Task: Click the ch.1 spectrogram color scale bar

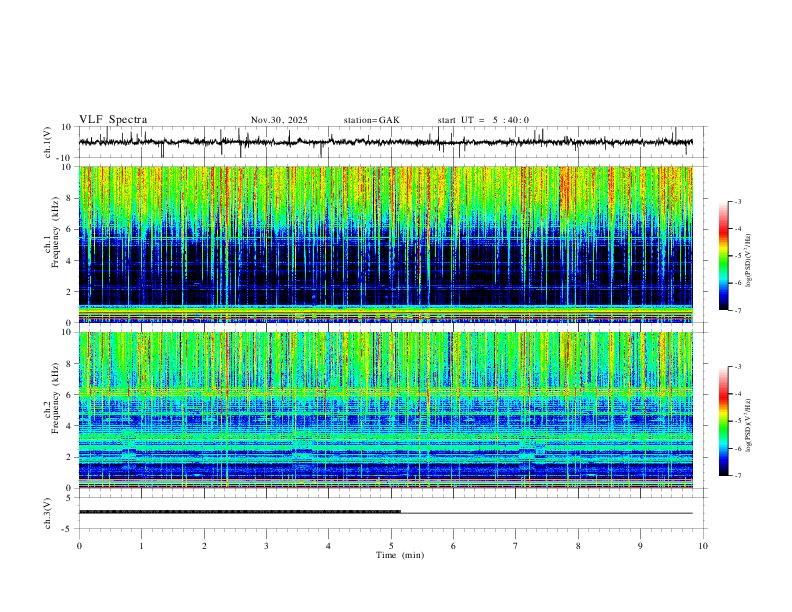Action: (x=723, y=256)
